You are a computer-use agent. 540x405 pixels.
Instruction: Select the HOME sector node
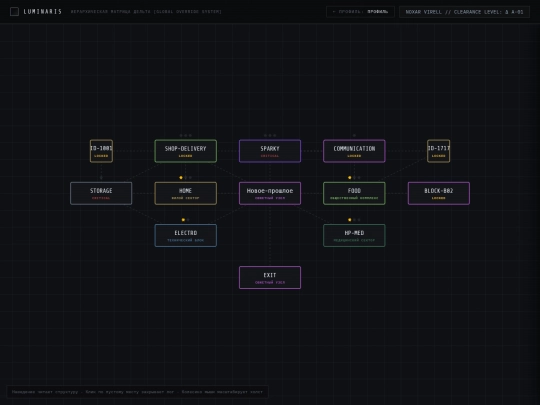click(186, 193)
